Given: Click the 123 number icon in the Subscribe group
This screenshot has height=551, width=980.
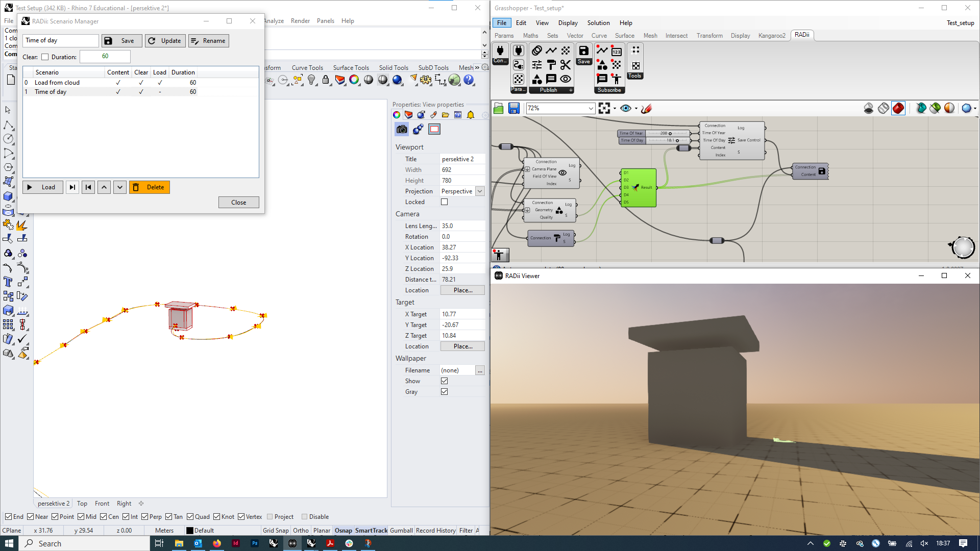Looking at the screenshot, I should (x=617, y=51).
